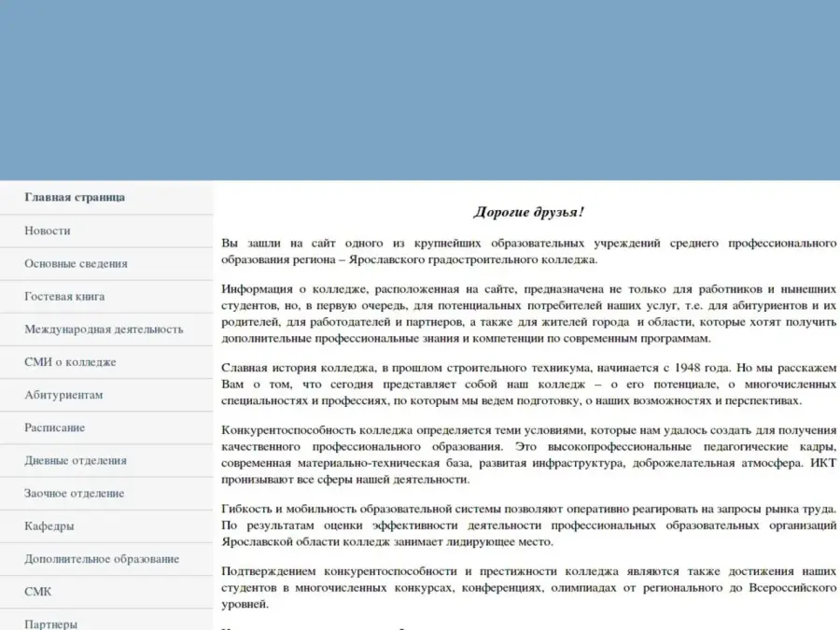
Task: Click the paragraph starting with Вы зашли на сайт
Action: click(x=528, y=252)
